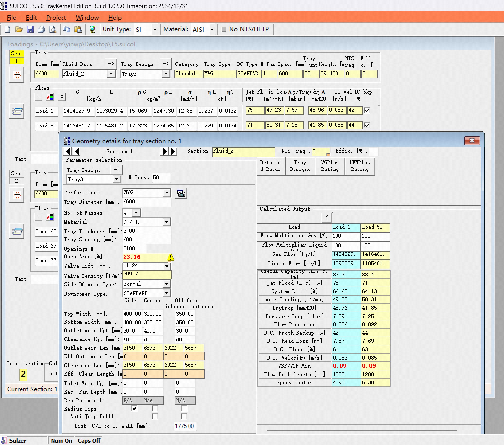Open the Window menu

(87, 18)
